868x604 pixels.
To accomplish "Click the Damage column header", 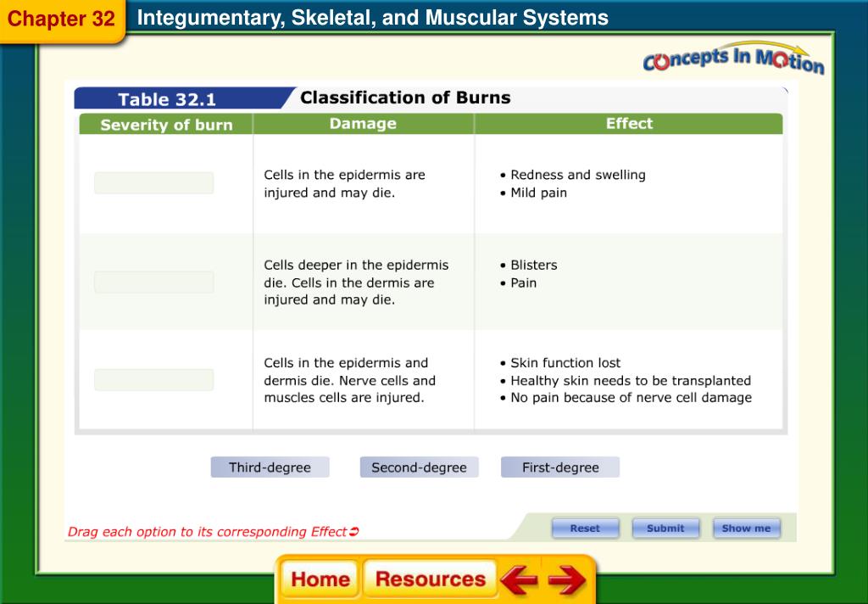I will click(x=363, y=124).
